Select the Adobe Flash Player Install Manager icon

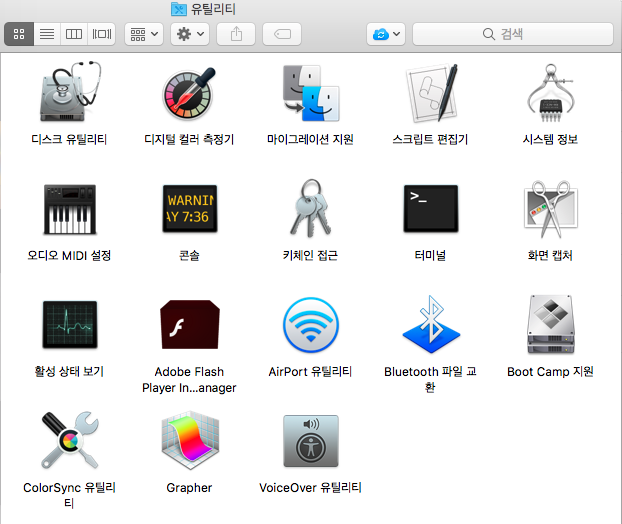(x=190, y=324)
